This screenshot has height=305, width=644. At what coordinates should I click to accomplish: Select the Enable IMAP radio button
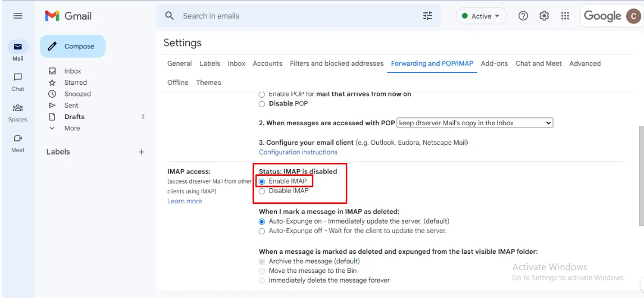pyautogui.click(x=262, y=181)
